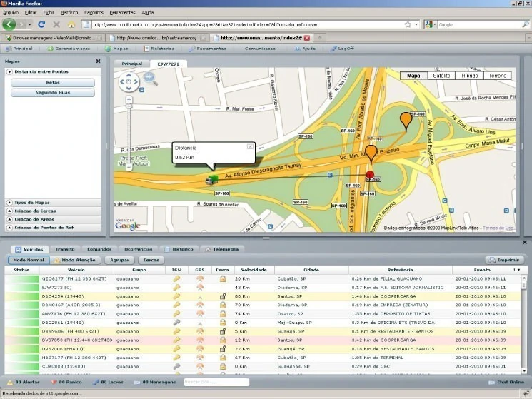Click the cerca lock icon for DBC4254
532x399 pixels.
coord(223,296)
